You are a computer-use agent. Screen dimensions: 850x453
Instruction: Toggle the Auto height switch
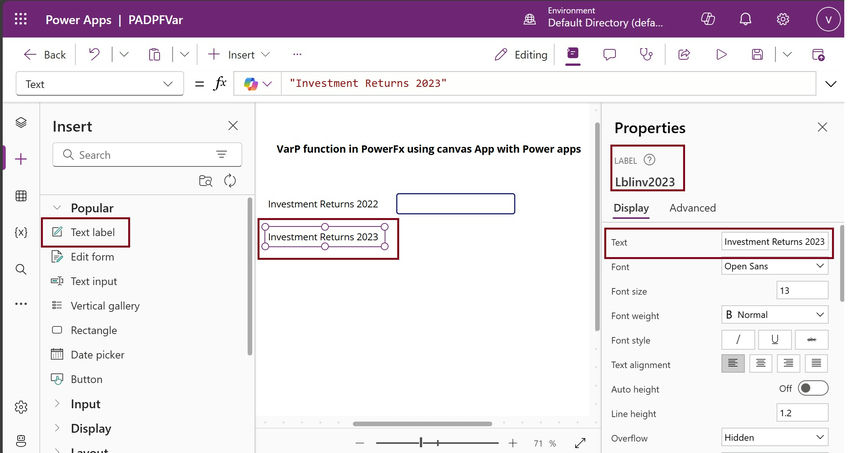813,388
